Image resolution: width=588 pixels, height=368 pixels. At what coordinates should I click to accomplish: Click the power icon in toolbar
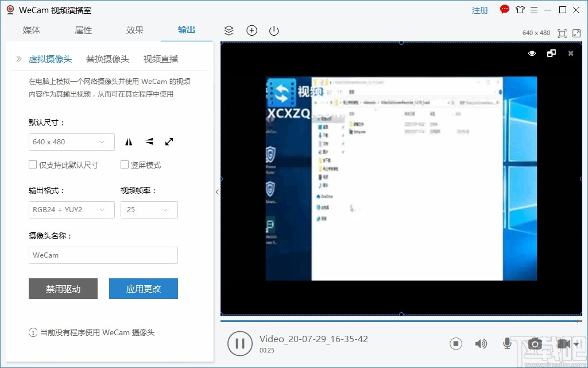[x=273, y=30]
